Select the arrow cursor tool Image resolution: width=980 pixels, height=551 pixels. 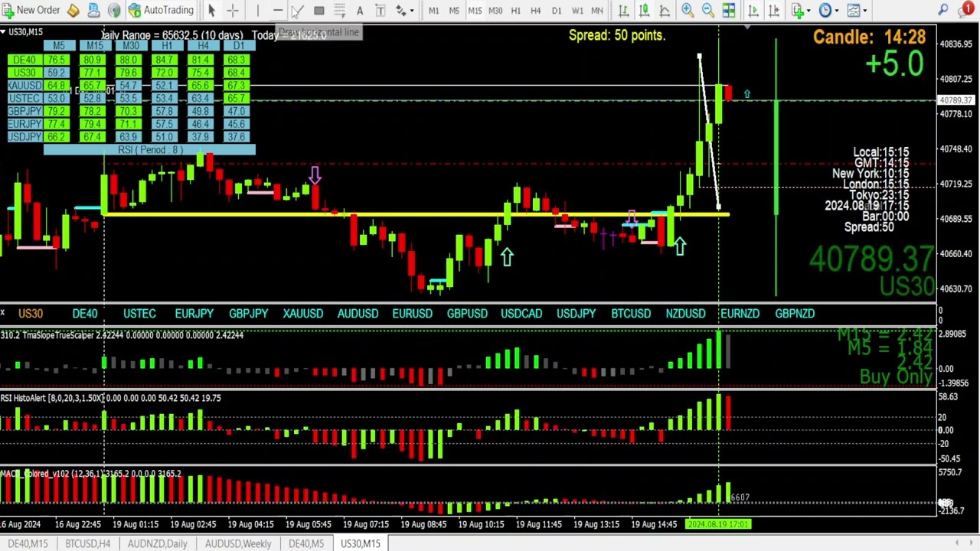point(212,10)
